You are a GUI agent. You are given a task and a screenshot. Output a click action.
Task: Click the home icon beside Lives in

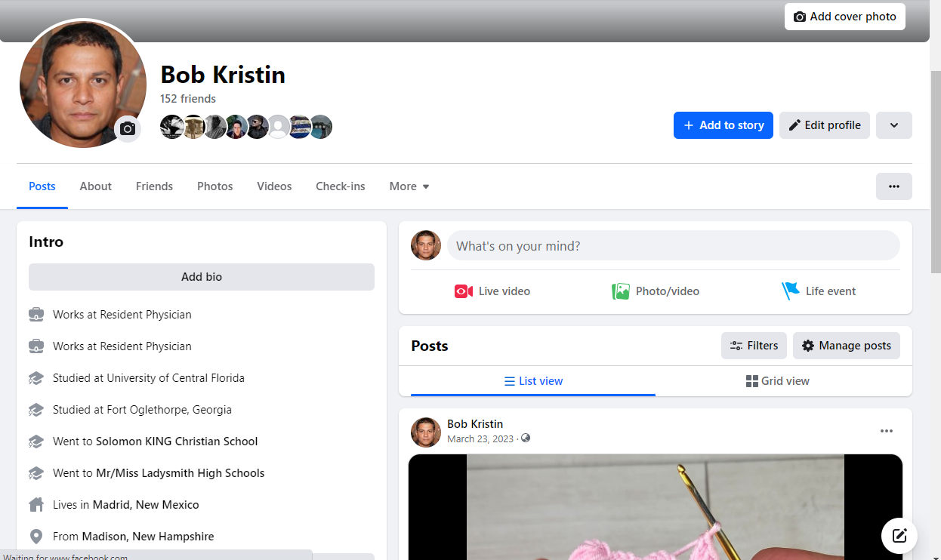pos(35,504)
